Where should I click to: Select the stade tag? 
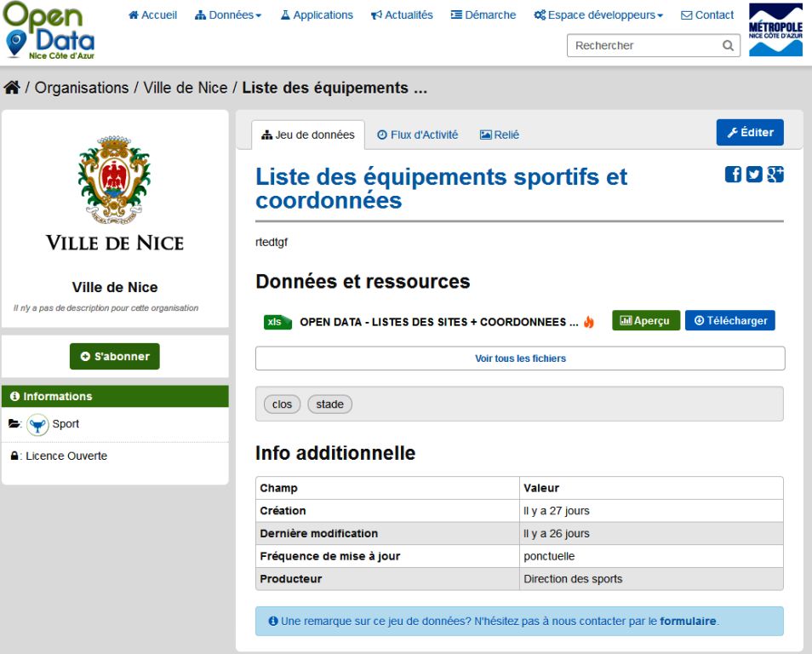click(329, 404)
